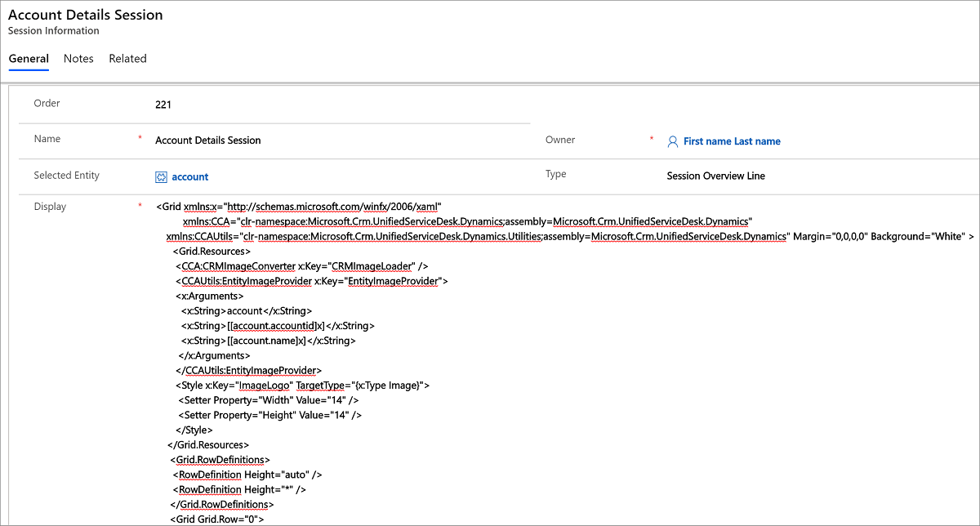
Task: Click the Account Details Session page title
Action: click(x=85, y=15)
